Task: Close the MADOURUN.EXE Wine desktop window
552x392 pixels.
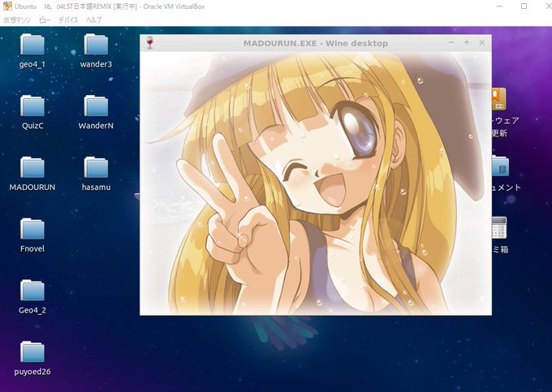Action: pos(482,42)
